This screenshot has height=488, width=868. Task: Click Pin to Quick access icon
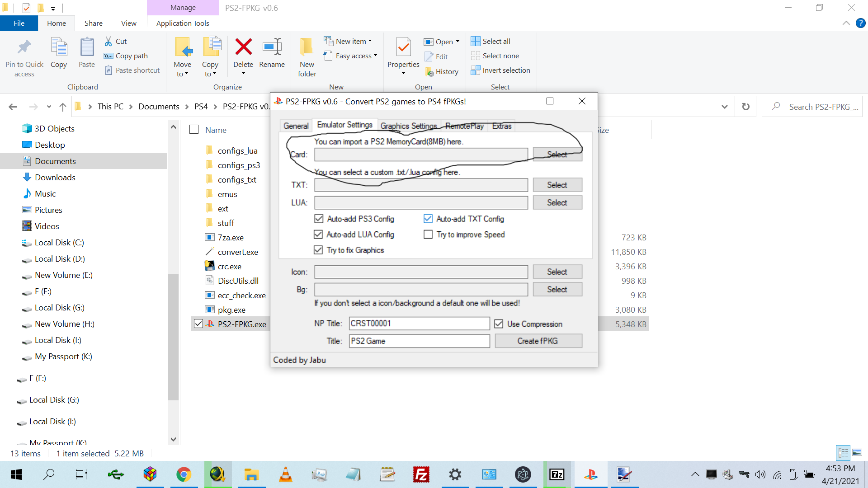(24, 47)
